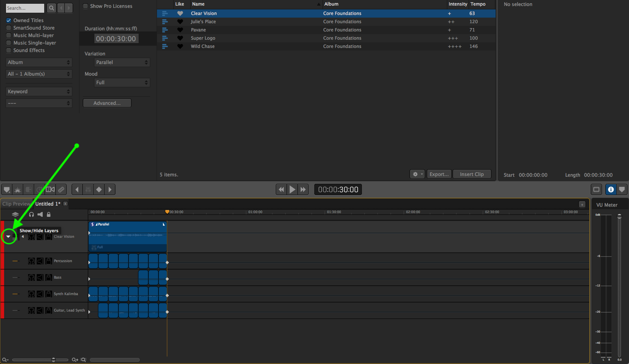
Task: Open the gear settings dropdown
Action: pyautogui.click(x=417, y=174)
